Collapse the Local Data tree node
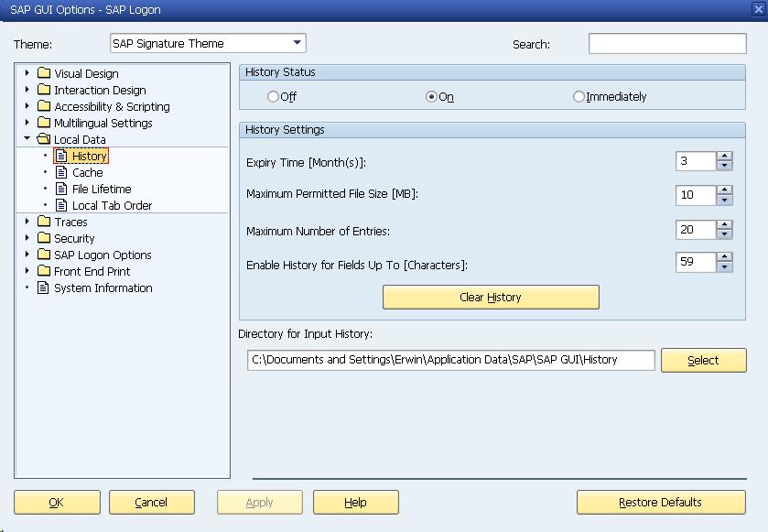 27,138
